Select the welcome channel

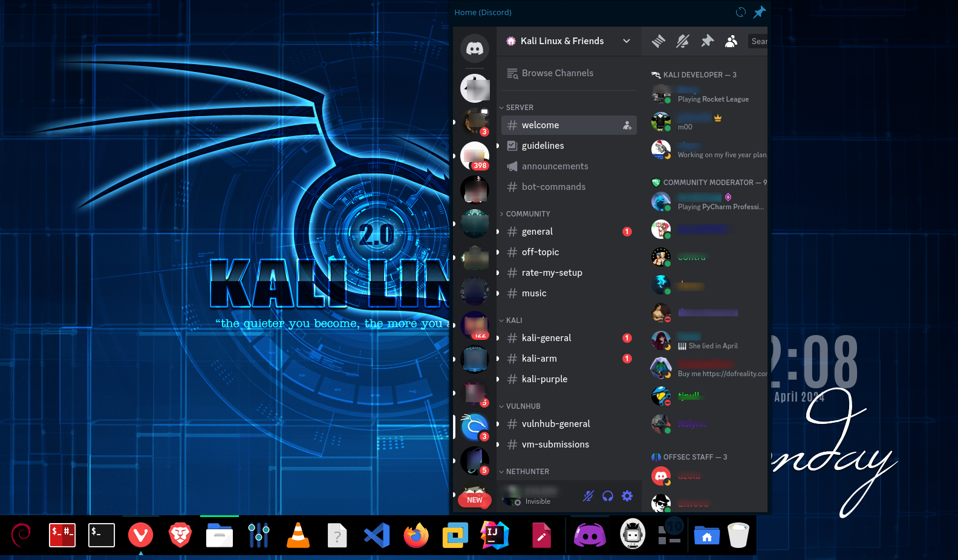(x=569, y=125)
